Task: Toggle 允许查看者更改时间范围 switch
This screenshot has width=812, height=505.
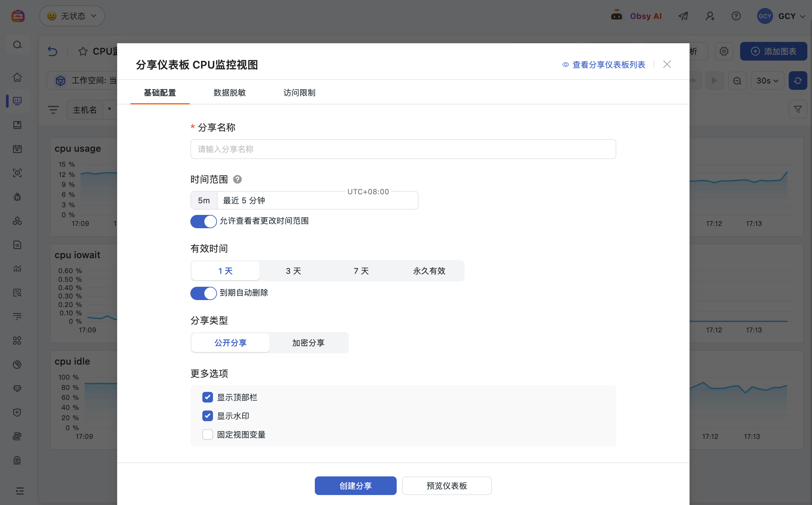Action: point(203,221)
